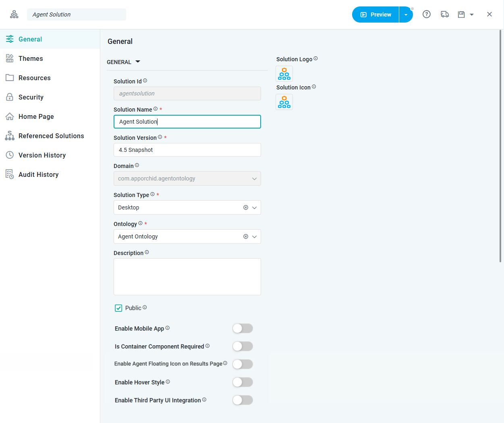Click the info icon next to Solution Icon
Image resolution: width=504 pixels, height=423 pixels.
tap(314, 87)
